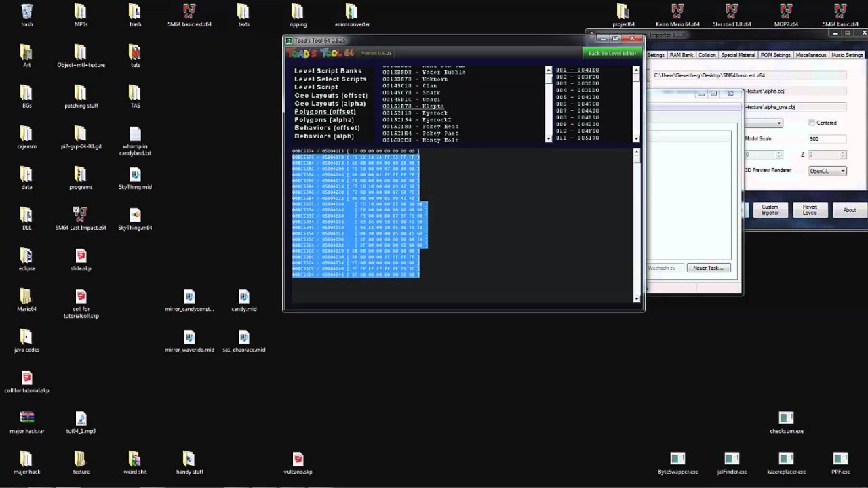Select vulcano.skp file icon
This screenshot has height=488, width=868.
click(298, 459)
